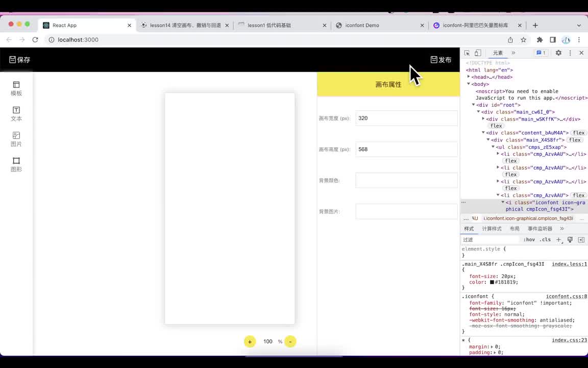Go forward in browser history
This screenshot has width=588, height=368.
coord(22,39)
